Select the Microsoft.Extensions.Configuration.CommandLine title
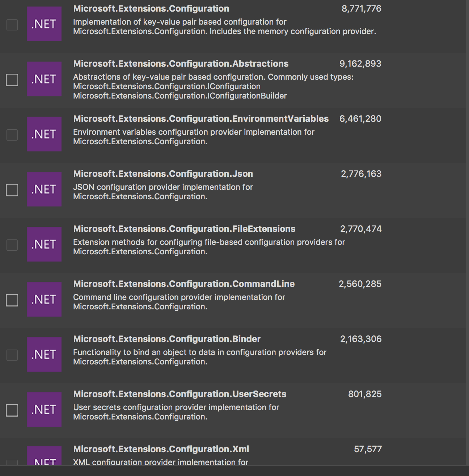Viewport: 469px width, 476px height. (184, 284)
